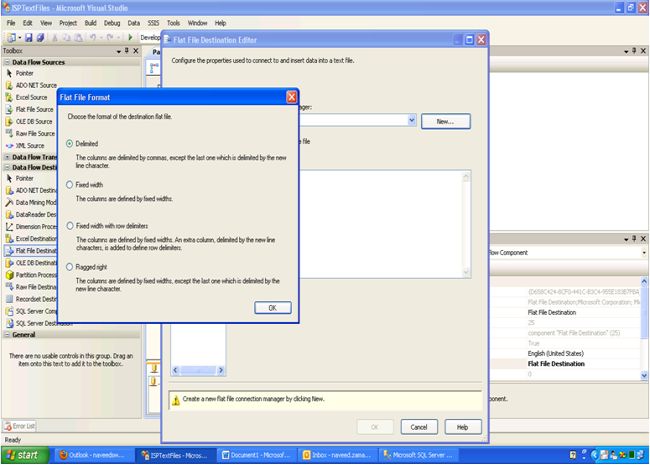Click the Copy toolbar icon

pyautogui.click(x=66, y=38)
